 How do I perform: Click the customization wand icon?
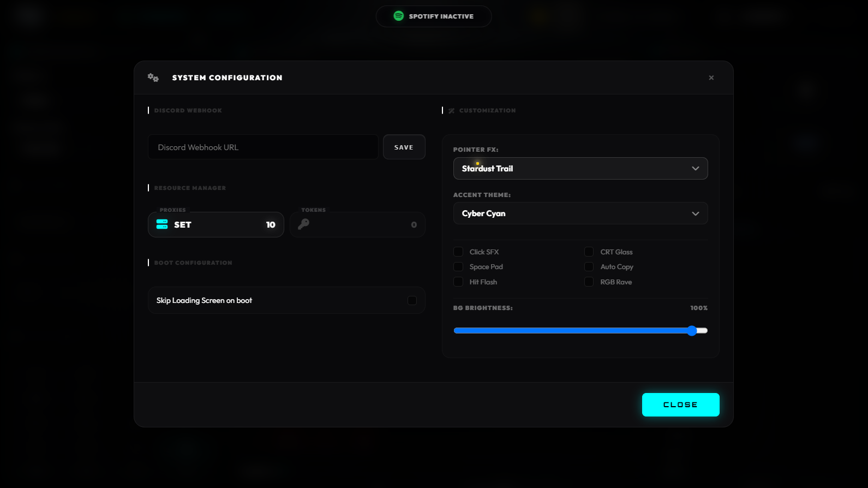coord(452,111)
